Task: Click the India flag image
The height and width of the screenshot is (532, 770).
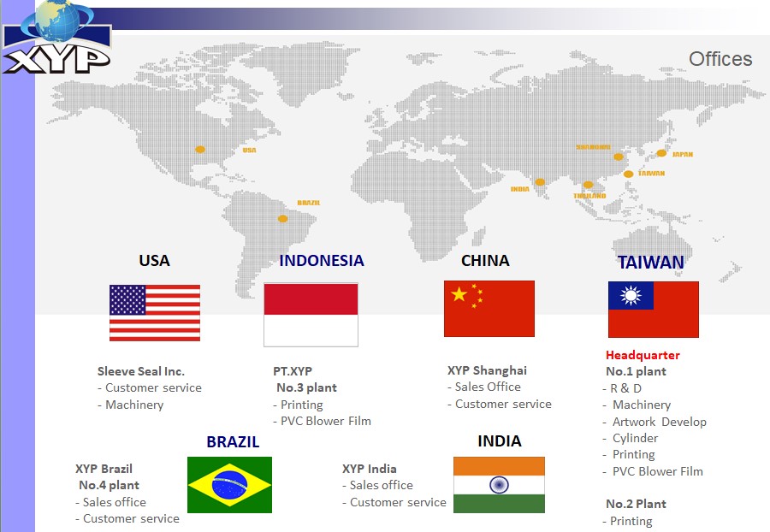Action: point(499,485)
